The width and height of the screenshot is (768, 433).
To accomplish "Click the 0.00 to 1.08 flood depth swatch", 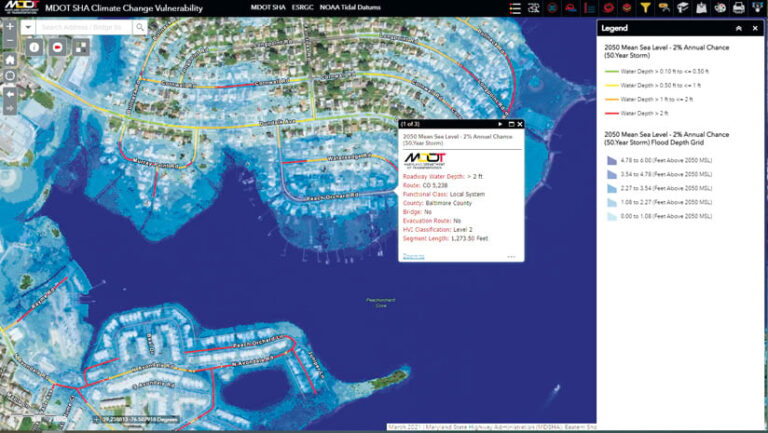I will [612, 216].
